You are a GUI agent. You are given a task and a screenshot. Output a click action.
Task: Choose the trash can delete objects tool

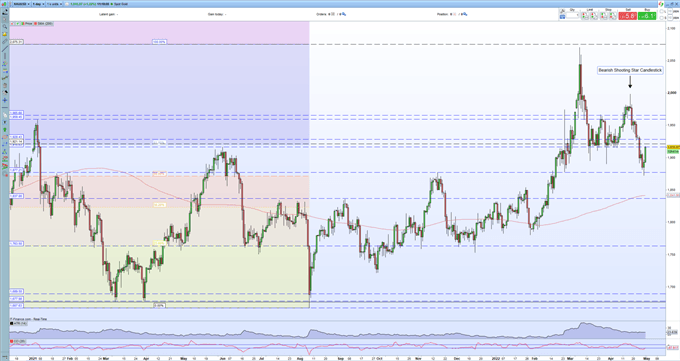[x=5, y=85]
